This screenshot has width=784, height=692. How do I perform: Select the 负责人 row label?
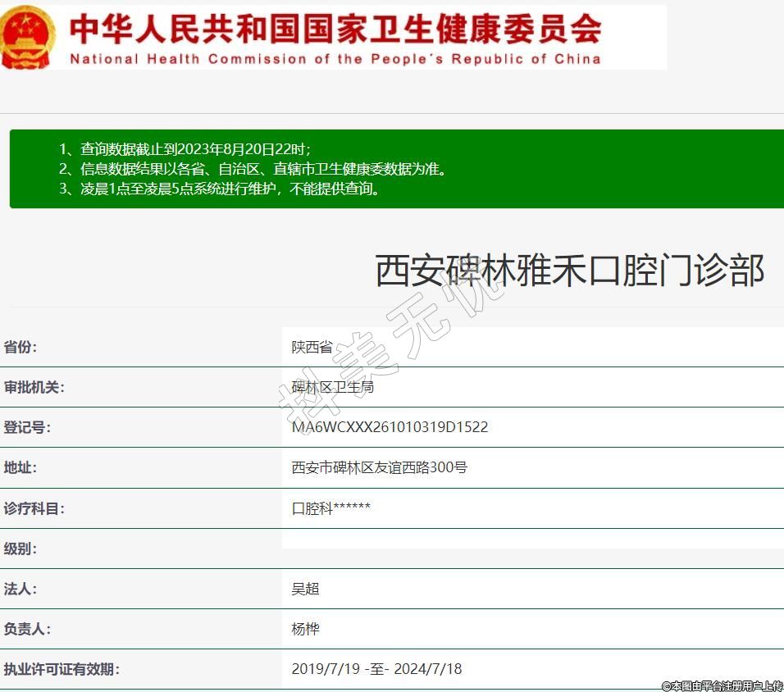pos(27,629)
